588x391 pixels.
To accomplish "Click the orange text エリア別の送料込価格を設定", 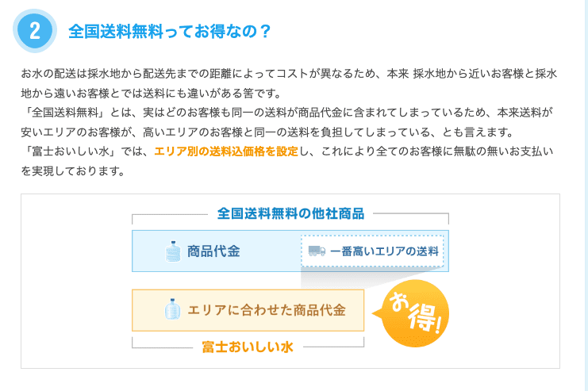I will pos(226,151).
